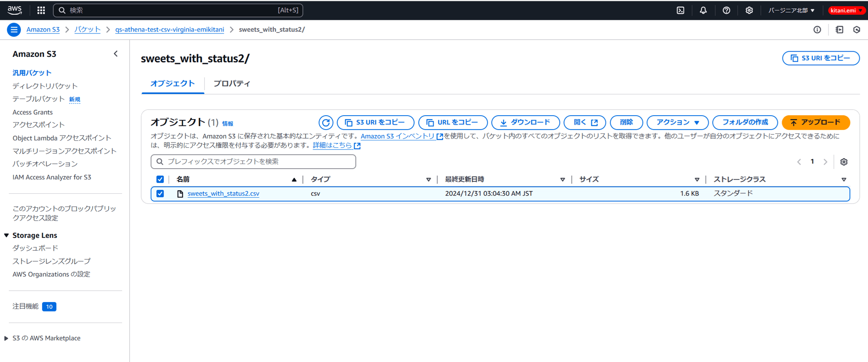
Task: Open Storage Lens ダッシュボード
Action: pos(35,248)
